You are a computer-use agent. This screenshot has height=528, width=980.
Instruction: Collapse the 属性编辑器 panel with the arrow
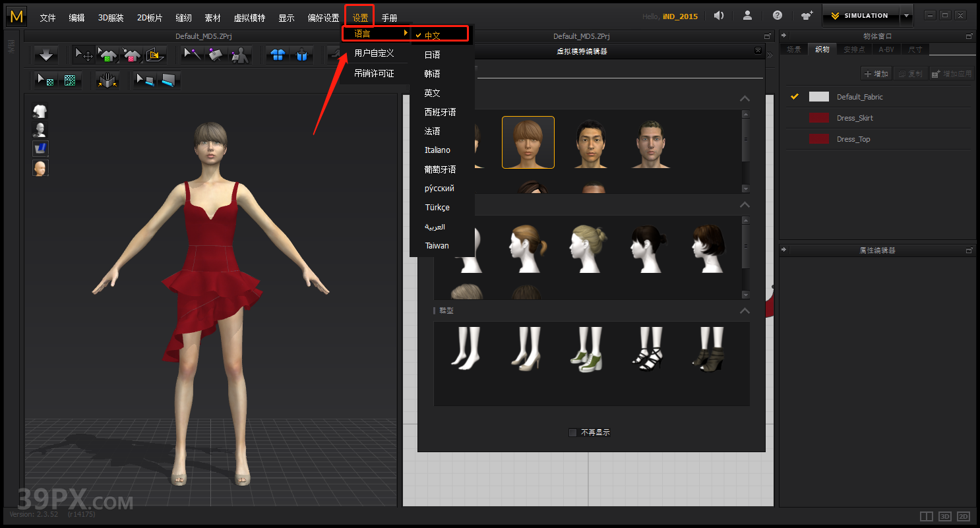click(783, 250)
